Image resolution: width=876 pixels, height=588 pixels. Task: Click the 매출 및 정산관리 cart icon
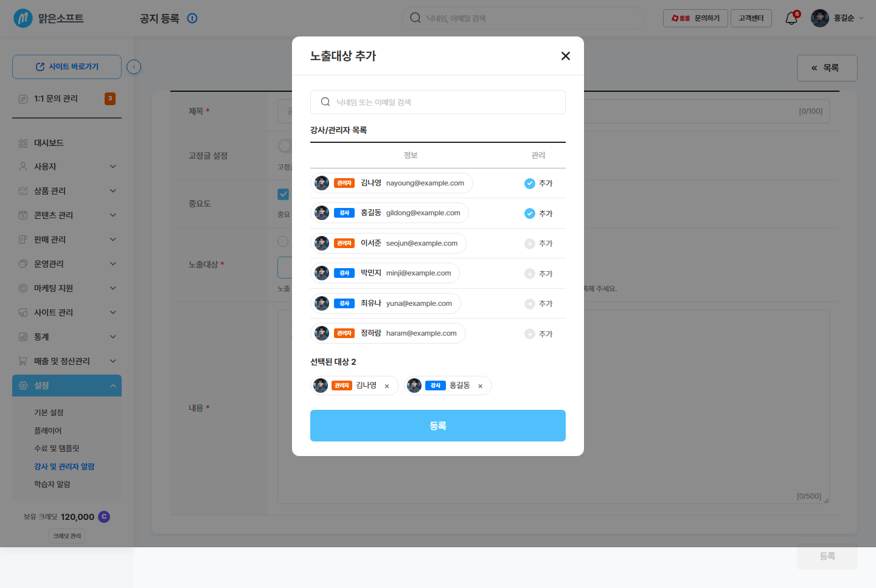(x=23, y=361)
